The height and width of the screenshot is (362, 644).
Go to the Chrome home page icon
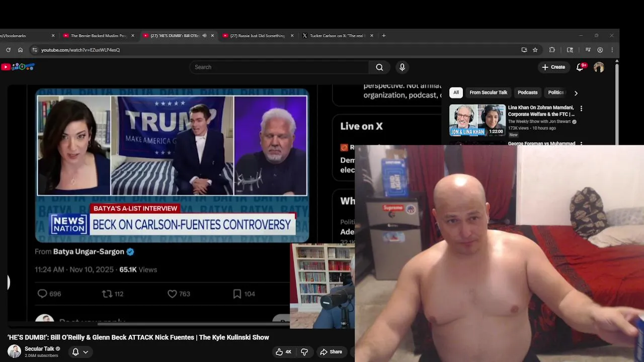(x=20, y=50)
